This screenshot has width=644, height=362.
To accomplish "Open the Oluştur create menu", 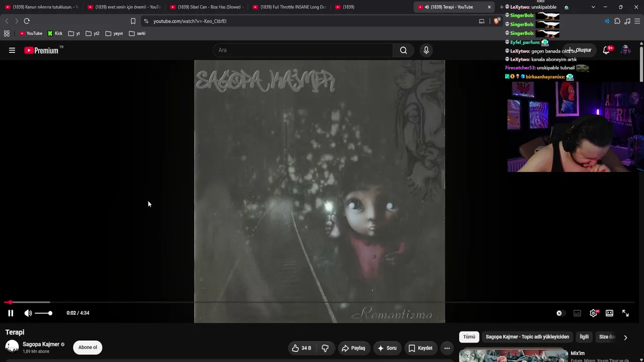I will [x=580, y=50].
